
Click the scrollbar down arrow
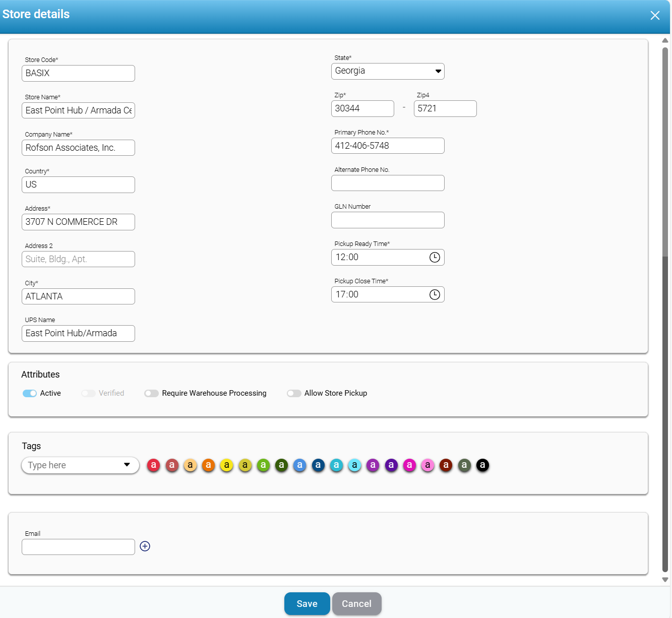point(665,580)
